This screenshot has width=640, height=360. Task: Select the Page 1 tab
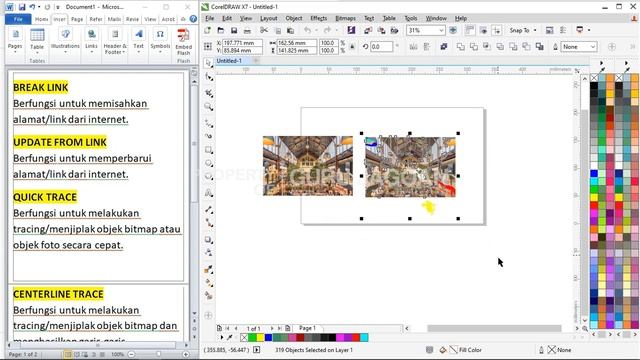click(307, 328)
